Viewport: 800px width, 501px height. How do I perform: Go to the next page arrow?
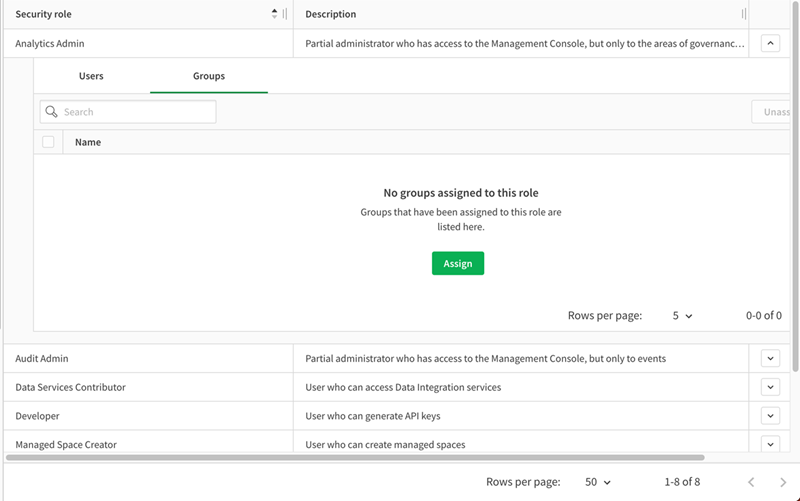click(x=782, y=482)
